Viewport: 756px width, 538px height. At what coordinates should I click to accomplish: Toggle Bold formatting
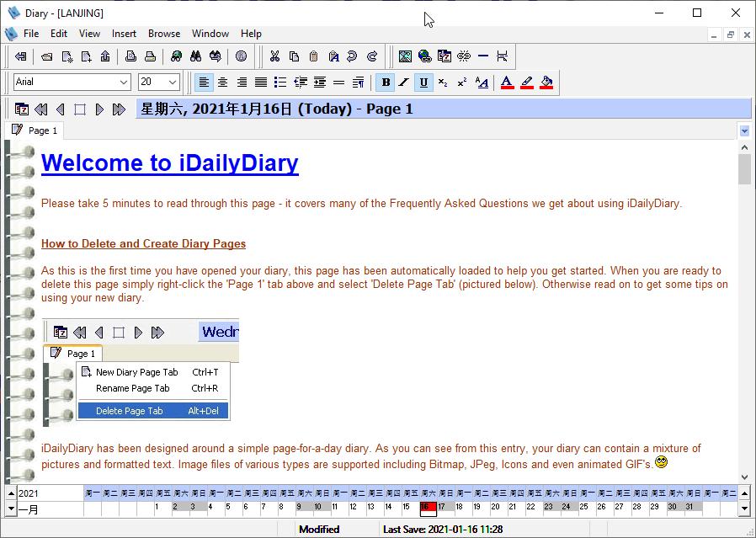[386, 83]
